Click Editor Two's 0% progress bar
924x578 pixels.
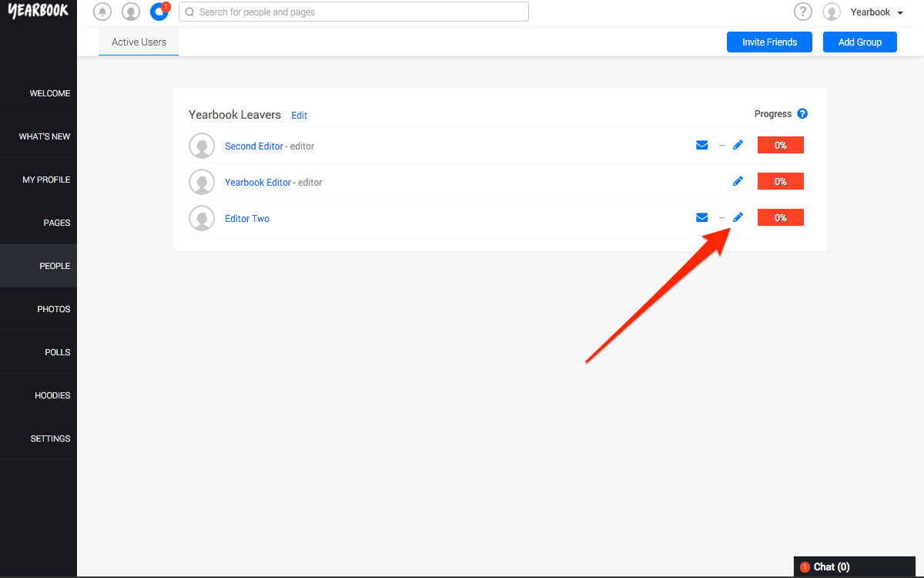pos(781,217)
